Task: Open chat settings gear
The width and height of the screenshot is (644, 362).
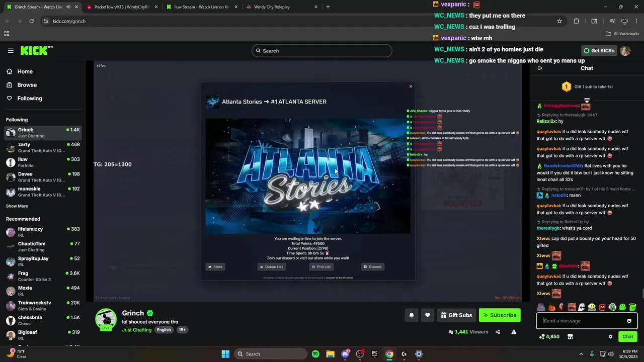Action: tap(610, 336)
